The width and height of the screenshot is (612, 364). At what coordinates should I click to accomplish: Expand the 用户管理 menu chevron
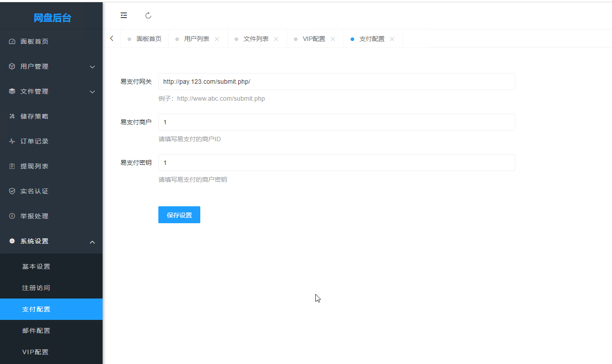point(92,67)
